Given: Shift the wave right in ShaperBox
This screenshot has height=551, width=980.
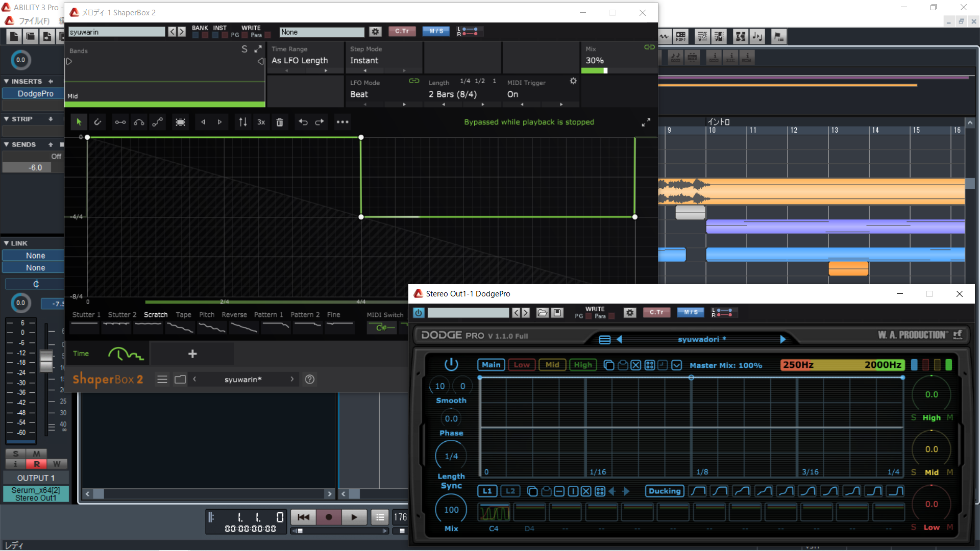Looking at the screenshot, I should (x=220, y=122).
